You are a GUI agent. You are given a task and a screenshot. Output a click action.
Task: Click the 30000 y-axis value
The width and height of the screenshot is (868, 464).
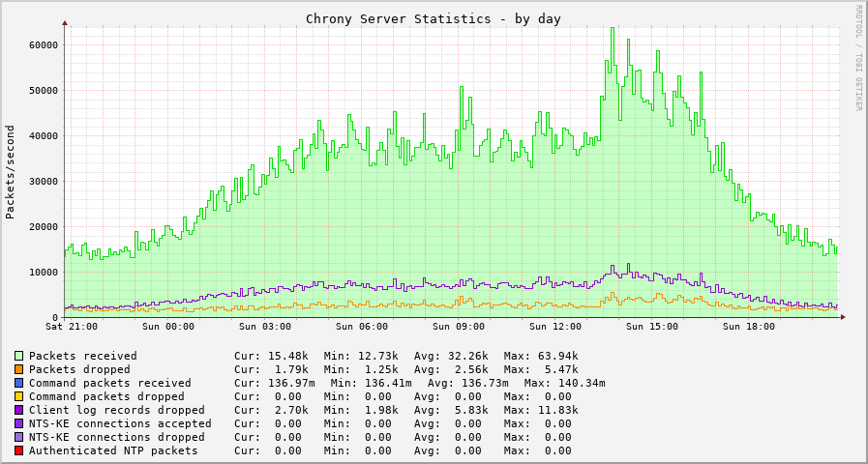(44, 182)
